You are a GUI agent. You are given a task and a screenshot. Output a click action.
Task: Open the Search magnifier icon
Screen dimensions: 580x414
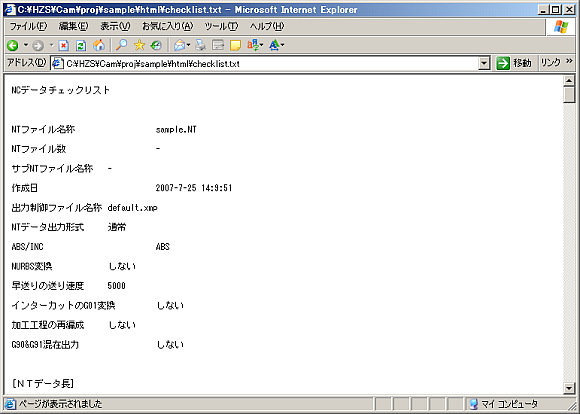click(121, 45)
